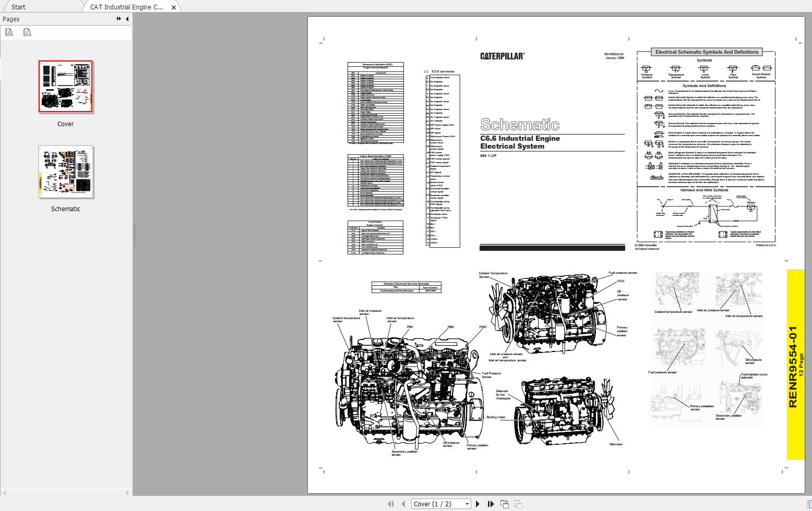Jump to the last page
812x511 pixels.
491,504
